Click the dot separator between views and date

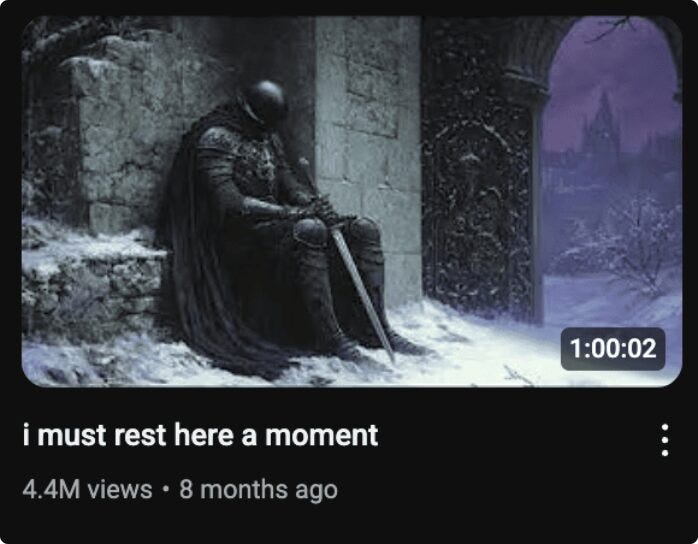tap(166, 489)
